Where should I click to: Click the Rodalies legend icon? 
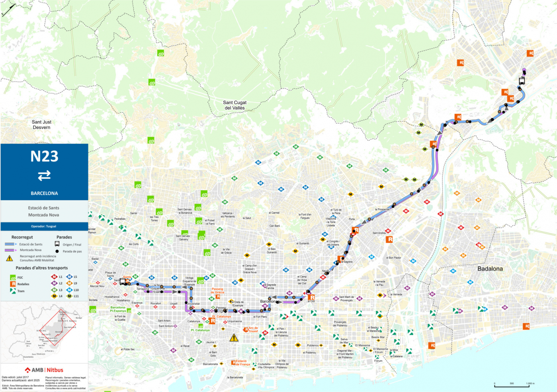(13, 284)
